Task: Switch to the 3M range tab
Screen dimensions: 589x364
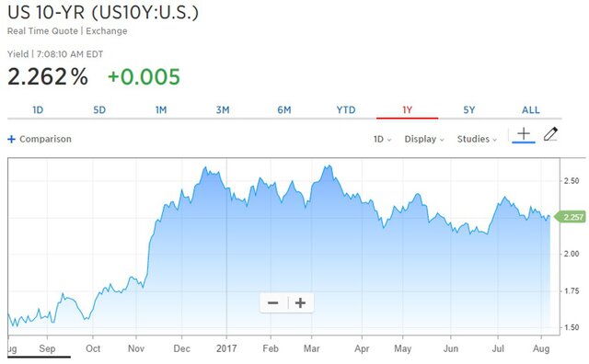Action: click(223, 110)
